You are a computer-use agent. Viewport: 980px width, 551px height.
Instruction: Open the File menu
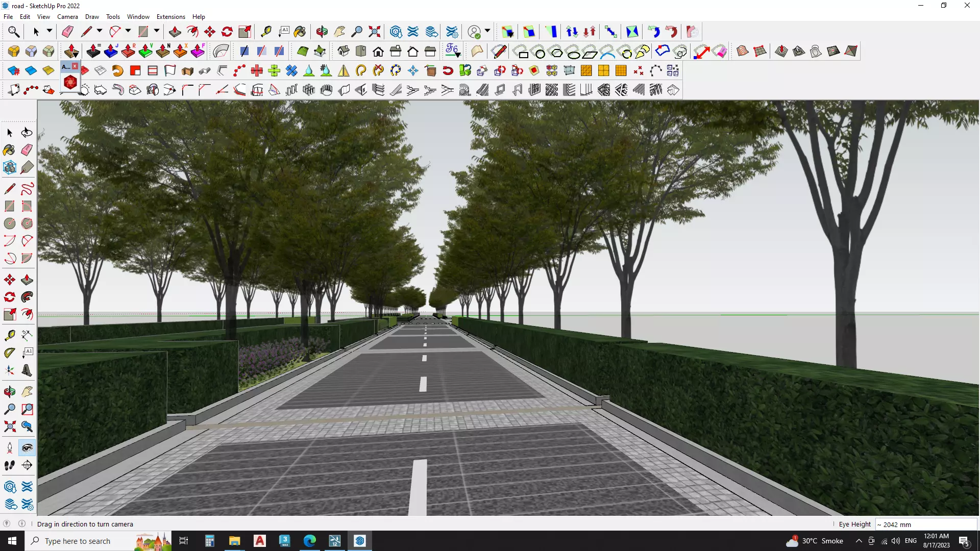(x=8, y=16)
